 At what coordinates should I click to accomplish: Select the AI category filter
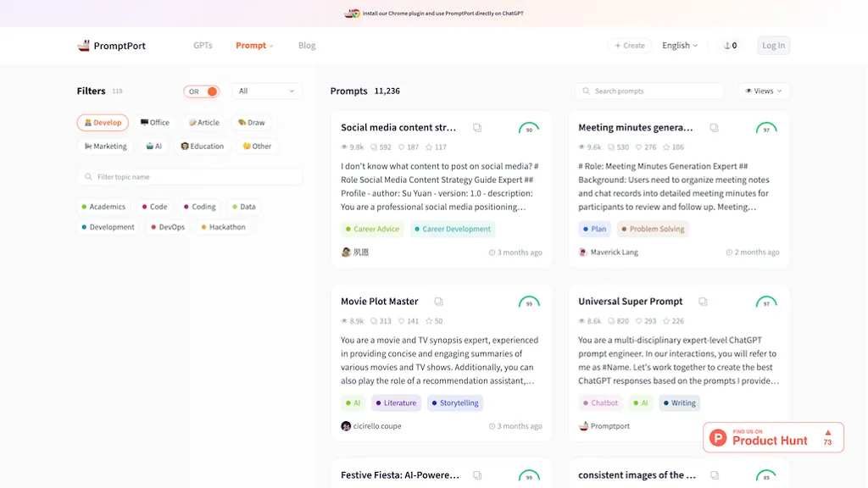[x=154, y=146]
